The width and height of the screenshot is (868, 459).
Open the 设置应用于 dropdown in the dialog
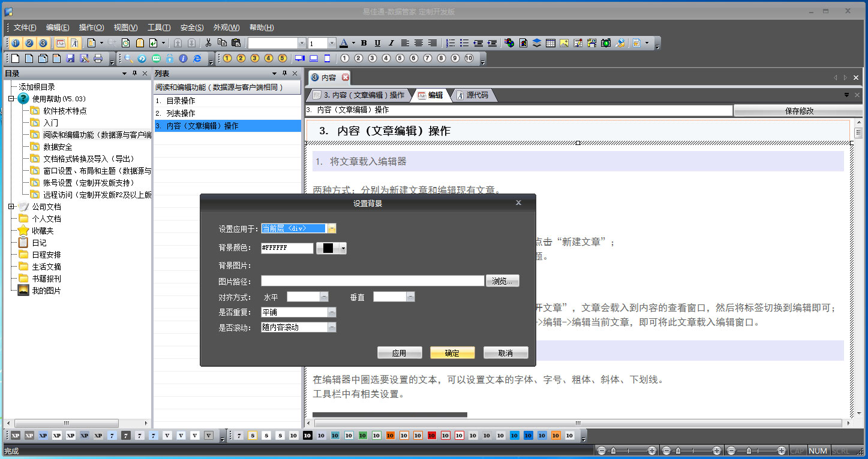pyautogui.click(x=332, y=228)
